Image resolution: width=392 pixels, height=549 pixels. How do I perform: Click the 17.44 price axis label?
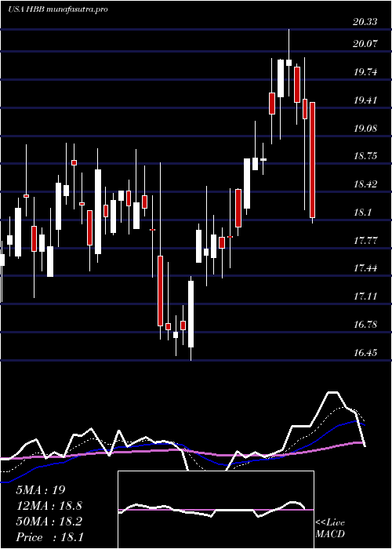[365, 268]
